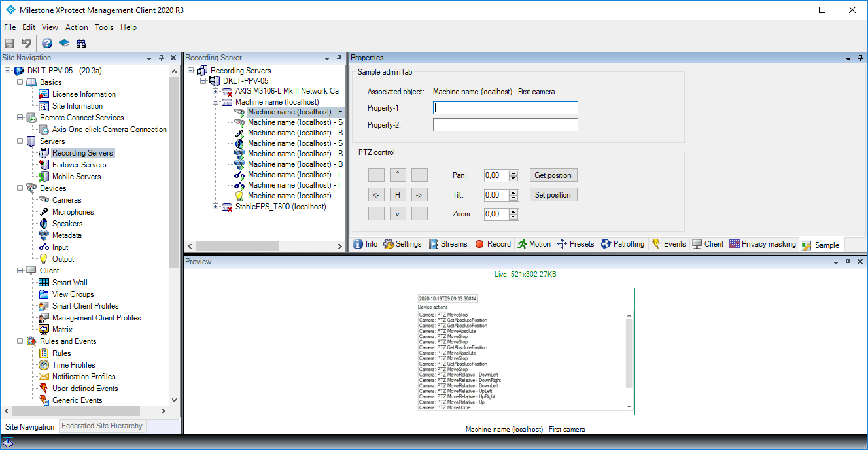Open the Federated Site Hierarchy tab
This screenshot has width=868, height=450.
[101, 426]
